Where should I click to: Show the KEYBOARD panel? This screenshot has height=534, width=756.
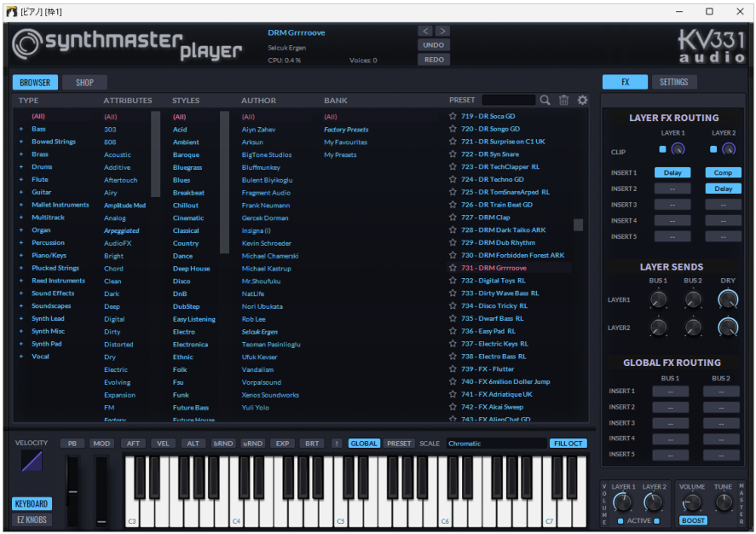click(32, 503)
